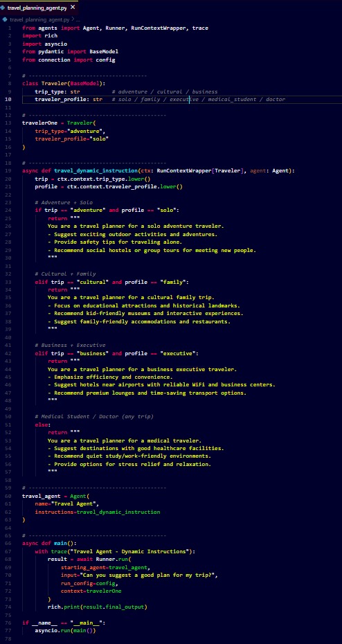Click '- Emphasize efficiency and convenience.'
The height and width of the screenshot is (644, 342).
click(110, 377)
